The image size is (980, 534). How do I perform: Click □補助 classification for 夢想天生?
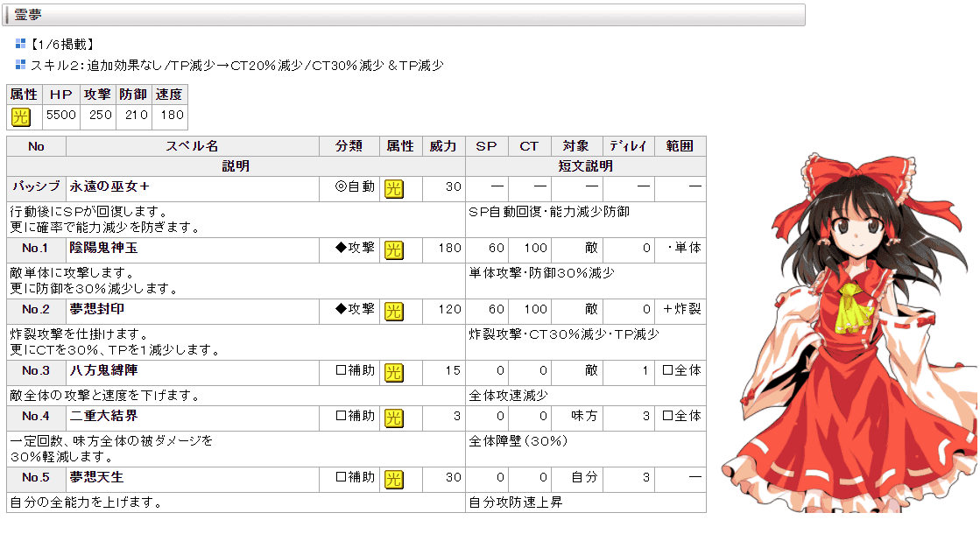pos(355,476)
